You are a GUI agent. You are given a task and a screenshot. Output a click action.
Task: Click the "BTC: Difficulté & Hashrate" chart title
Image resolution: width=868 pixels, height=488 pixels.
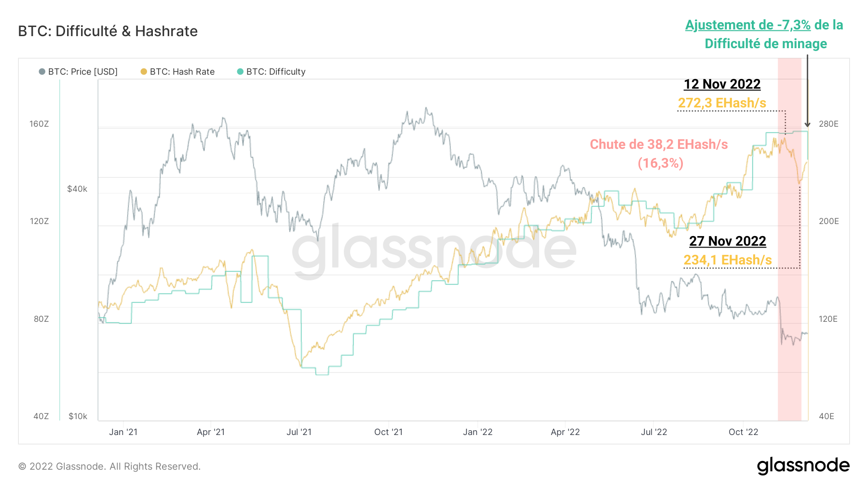point(108,31)
